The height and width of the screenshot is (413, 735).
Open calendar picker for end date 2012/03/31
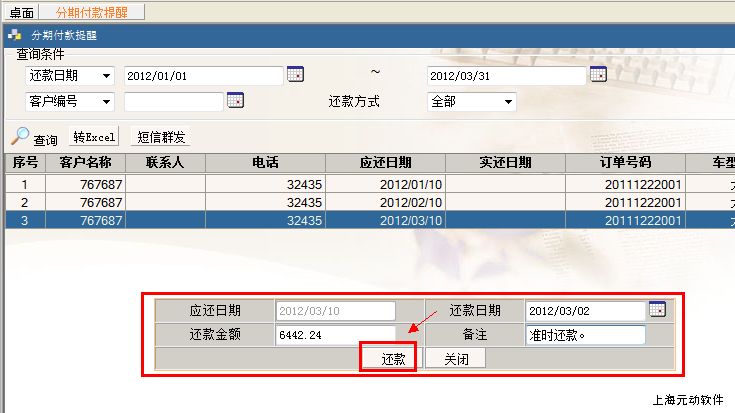(x=598, y=74)
